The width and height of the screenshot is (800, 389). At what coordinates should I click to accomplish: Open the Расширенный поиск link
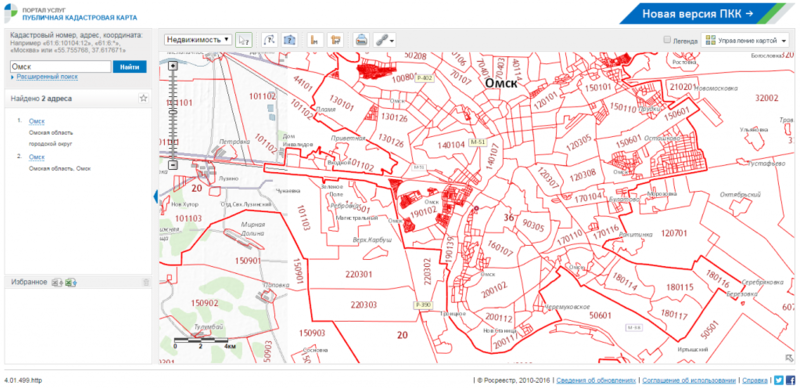[x=47, y=77]
